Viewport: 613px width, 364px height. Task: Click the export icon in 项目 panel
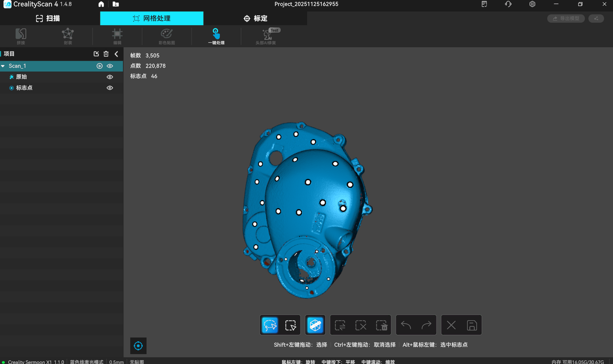pyautogui.click(x=96, y=54)
